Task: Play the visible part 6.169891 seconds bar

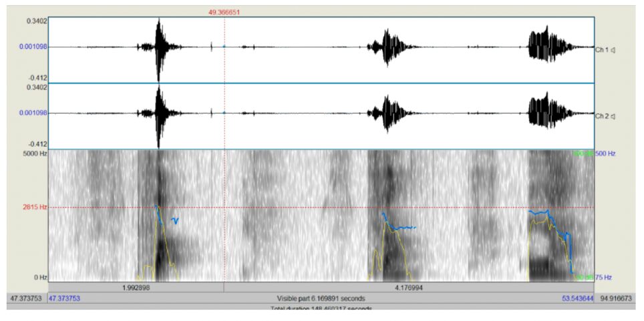Action: (x=321, y=298)
